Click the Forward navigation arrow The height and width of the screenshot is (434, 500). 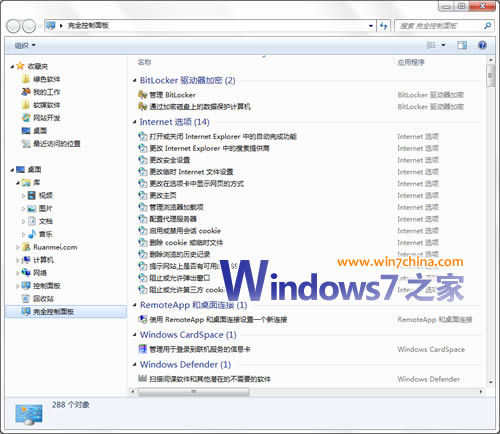coord(29,26)
